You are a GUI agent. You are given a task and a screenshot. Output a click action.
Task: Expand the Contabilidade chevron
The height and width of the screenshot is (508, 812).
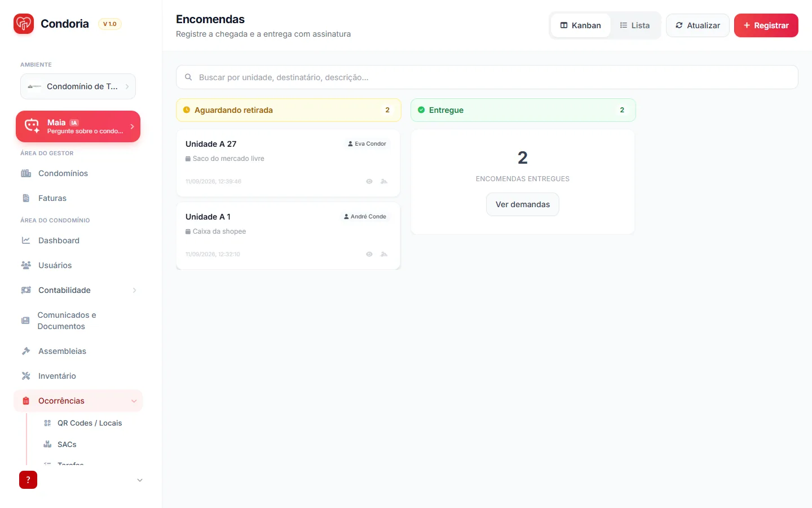(x=134, y=290)
